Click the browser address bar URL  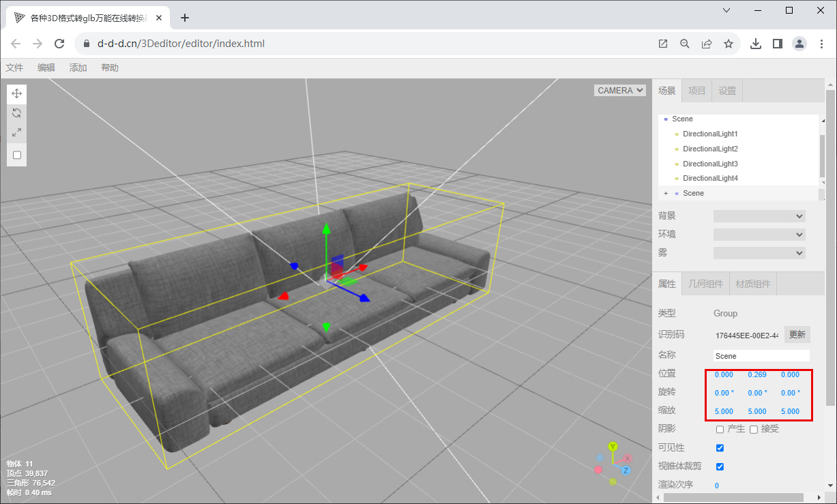pos(181,44)
